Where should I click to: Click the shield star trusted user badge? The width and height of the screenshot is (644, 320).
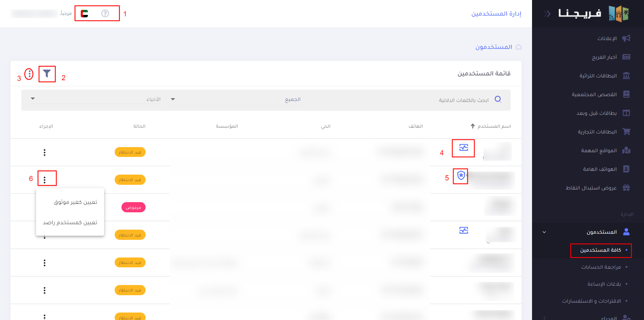(461, 175)
